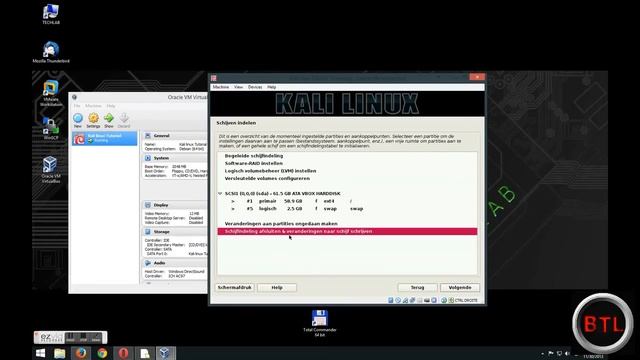Screen dimensions: 640x360
Task: Click the Schermafdruk button
Action: 235,287
